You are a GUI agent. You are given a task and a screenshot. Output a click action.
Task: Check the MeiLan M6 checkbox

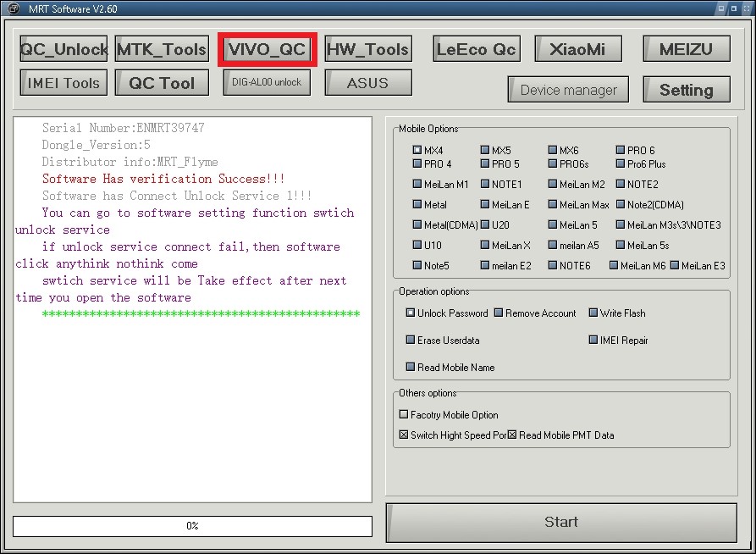tap(614, 265)
